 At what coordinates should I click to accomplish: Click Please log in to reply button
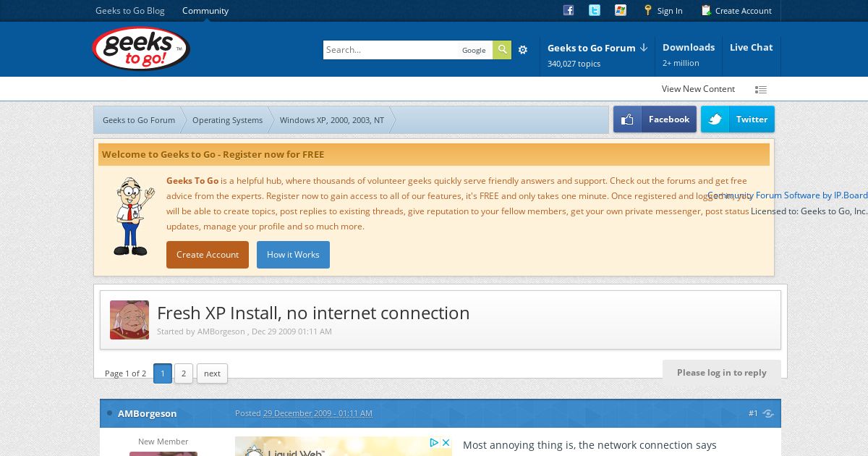coord(722,373)
